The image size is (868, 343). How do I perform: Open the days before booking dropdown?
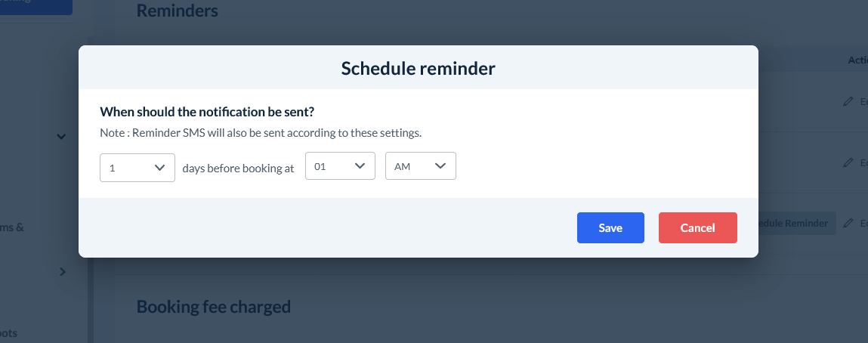pyautogui.click(x=137, y=168)
